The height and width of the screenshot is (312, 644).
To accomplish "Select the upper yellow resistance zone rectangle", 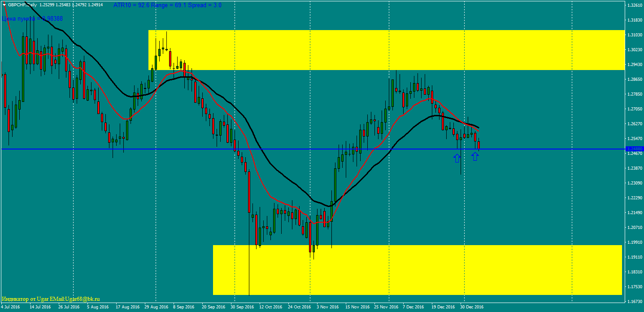I will coord(387,50).
